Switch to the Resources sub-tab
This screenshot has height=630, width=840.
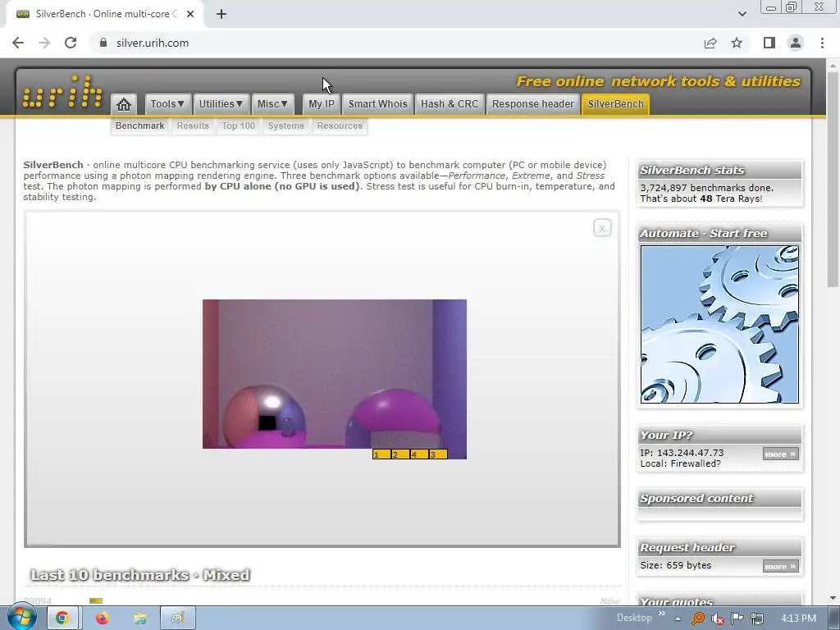(340, 126)
